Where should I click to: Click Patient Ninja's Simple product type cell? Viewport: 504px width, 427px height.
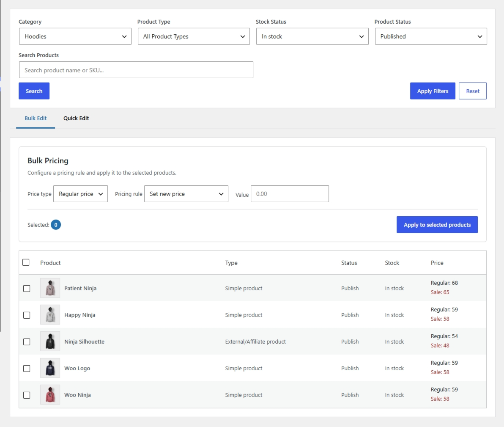[244, 288]
